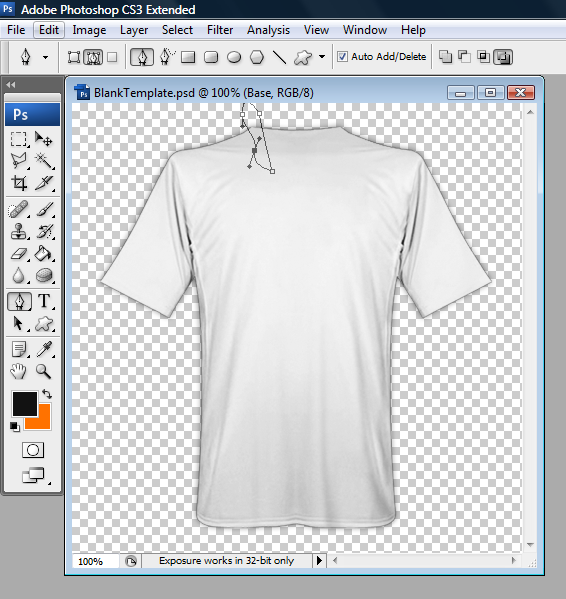
Task: Open geometry options dropdown arrow
Action: click(x=322, y=57)
